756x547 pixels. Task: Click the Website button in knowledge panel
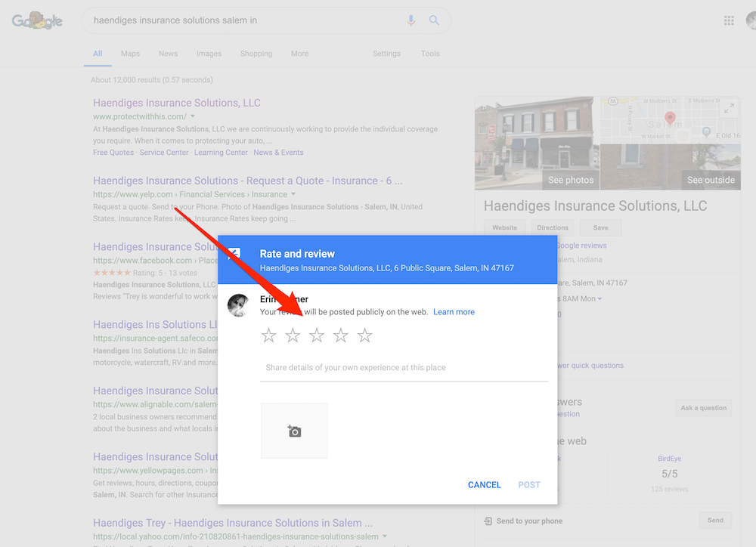pos(504,227)
